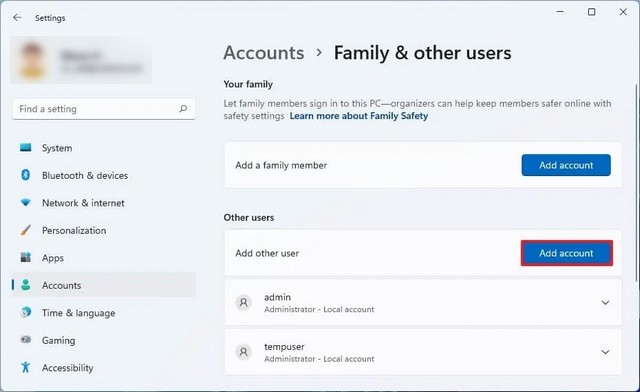Screen dimensions: 640x392
Task: Click the Find a setting search box
Action: tap(104, 109)
